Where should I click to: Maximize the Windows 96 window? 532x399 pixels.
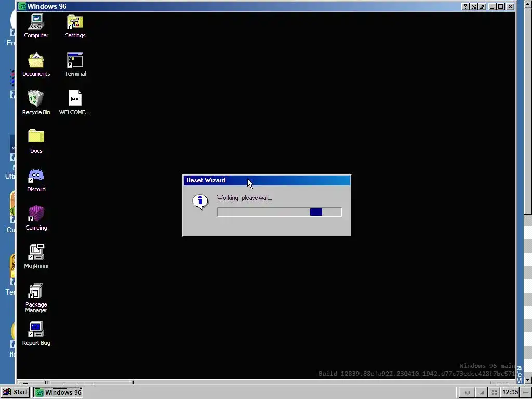500,6
